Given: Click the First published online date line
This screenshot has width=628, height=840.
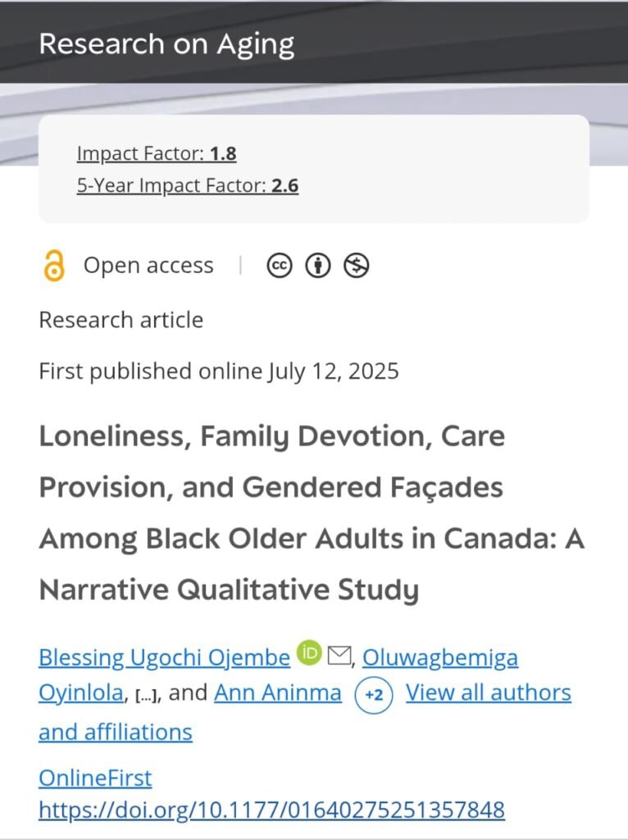Looking at the screenshot, I should pos(219,372).
